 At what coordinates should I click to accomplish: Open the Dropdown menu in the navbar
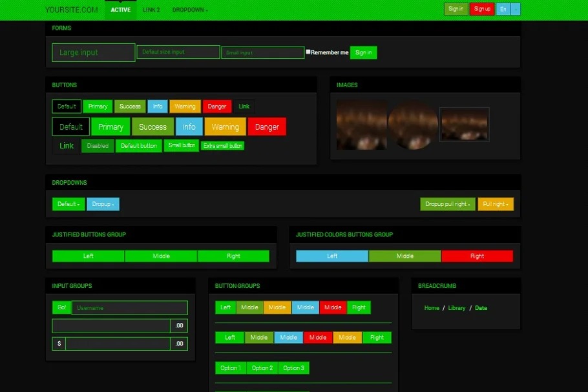(x=190, y=10)
